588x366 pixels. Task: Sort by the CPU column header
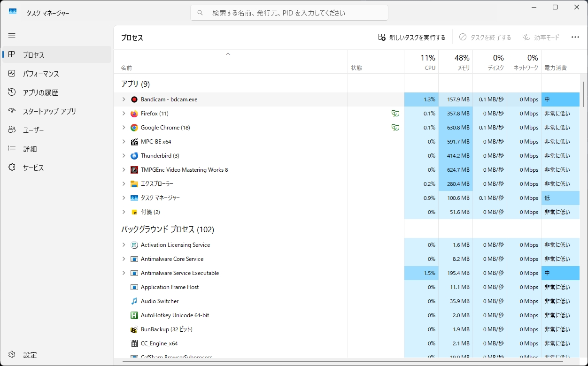tap(421, 62)
